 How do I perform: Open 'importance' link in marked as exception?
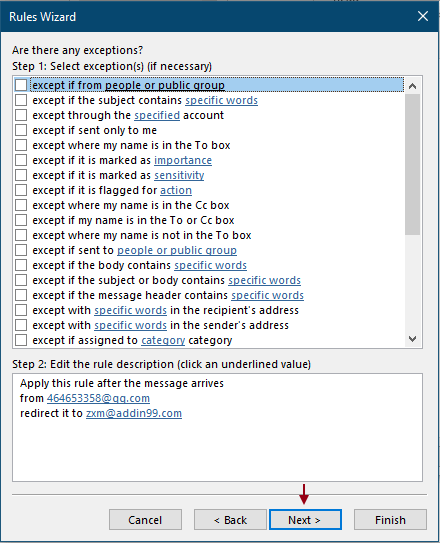(183, 160)
